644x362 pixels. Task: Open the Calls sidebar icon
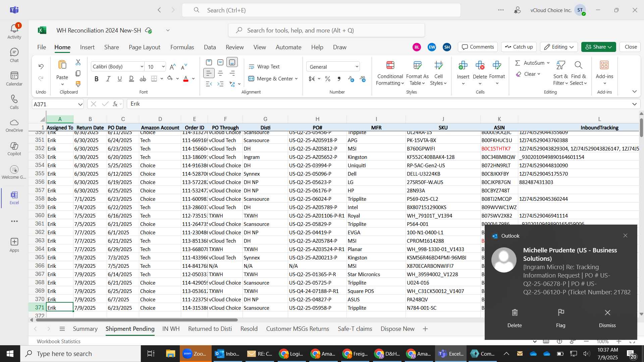pyautogui.click(x=14, y=102)
